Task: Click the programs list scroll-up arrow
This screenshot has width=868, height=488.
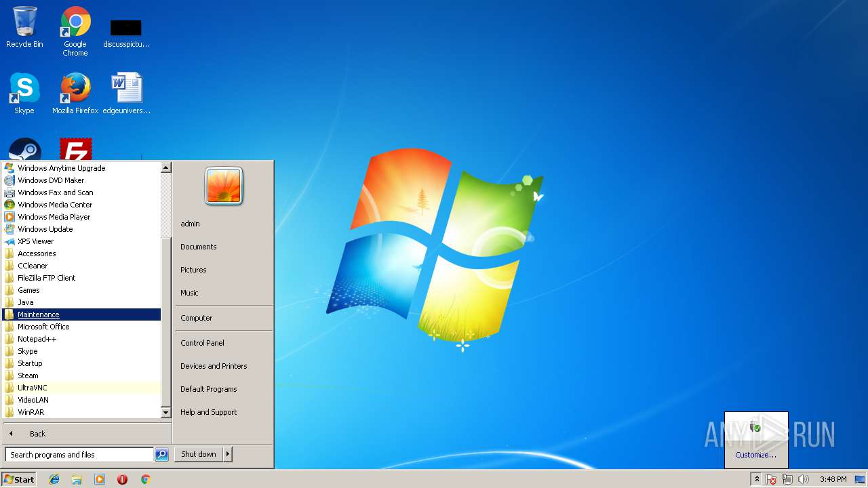Action: tap(166, 167)
